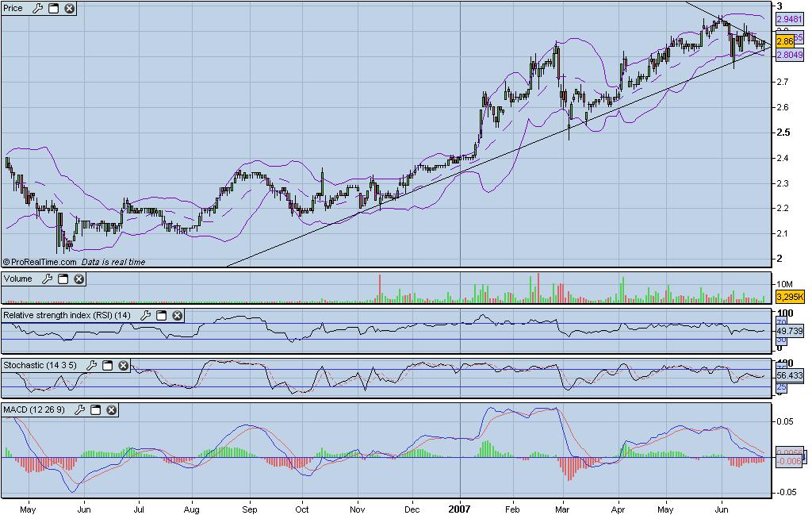Click the Apr label on time axis
This screenshot has width=812, height=515.
click(619, 509)
